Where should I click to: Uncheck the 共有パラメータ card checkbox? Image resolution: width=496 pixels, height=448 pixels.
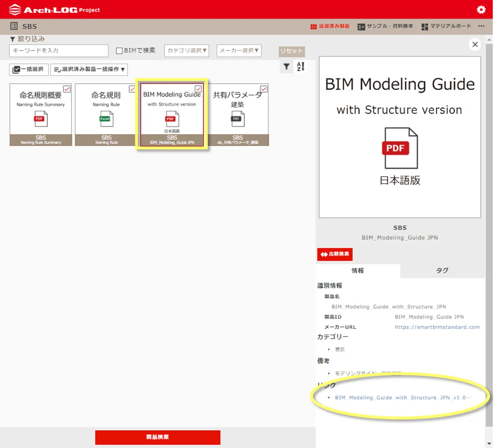pos(264,89)
